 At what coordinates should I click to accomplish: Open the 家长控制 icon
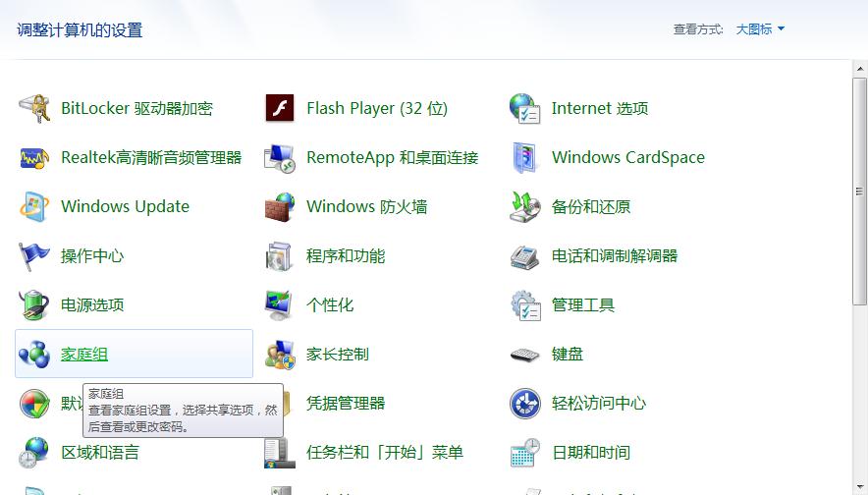tap(280, 355)
